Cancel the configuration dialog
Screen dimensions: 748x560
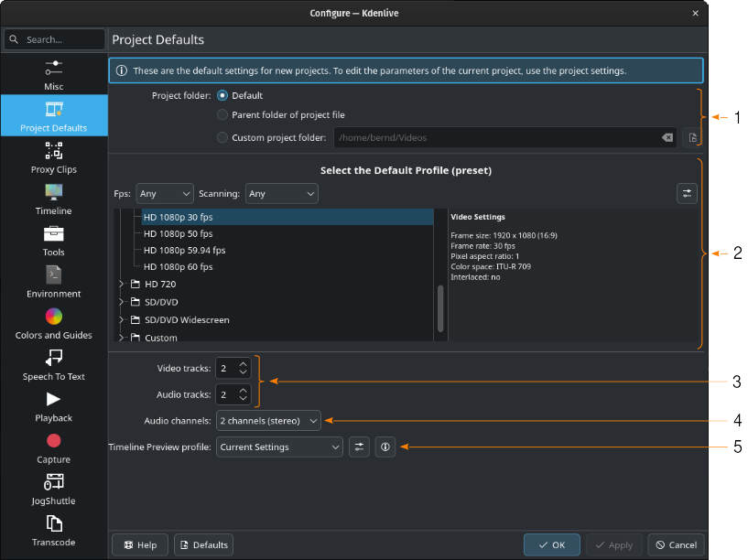(x=676, y=544)
